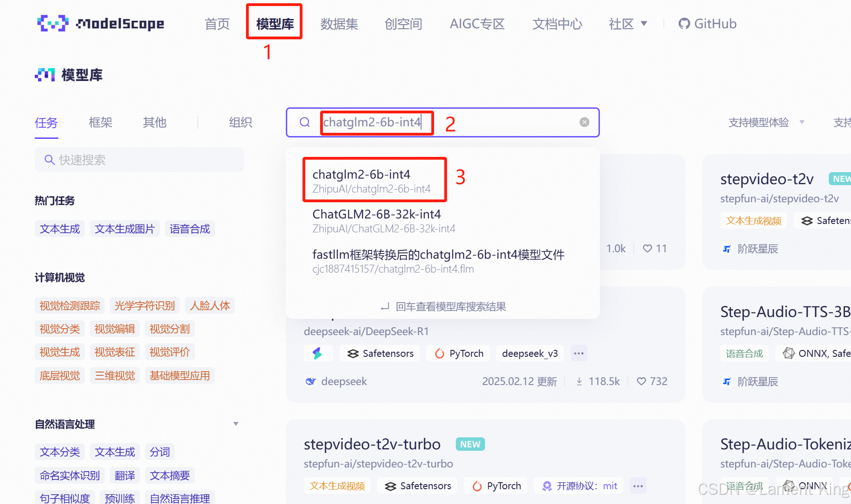
Task: Select the 视觉检测跟踪 task tag
Action: pos(70,305)
